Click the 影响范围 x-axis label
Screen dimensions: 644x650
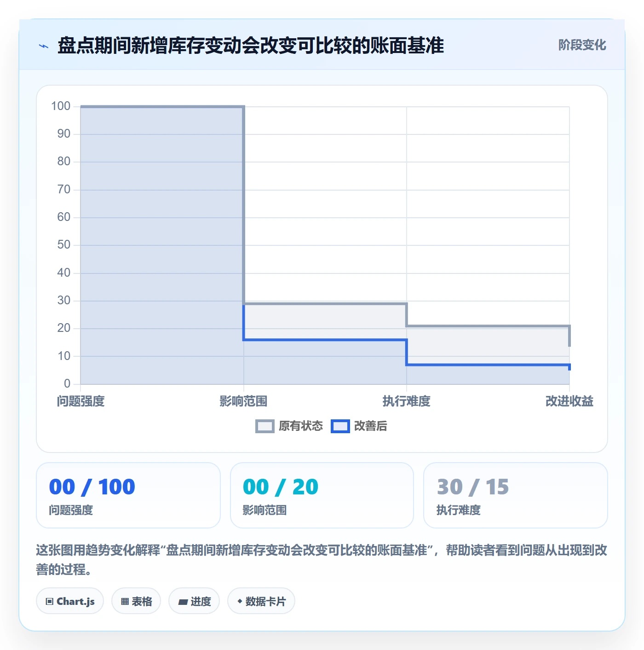pos(243,401)
